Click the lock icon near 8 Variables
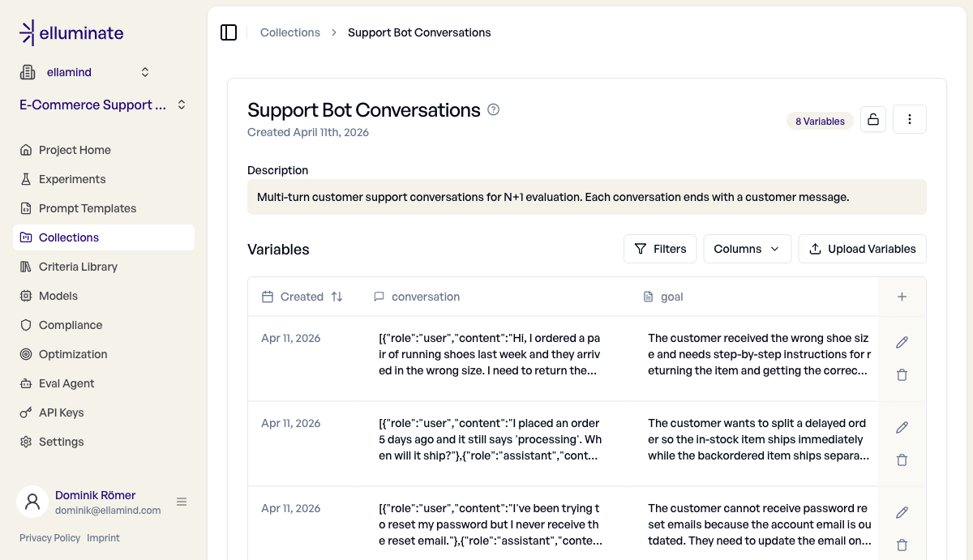 tap(873, 118)
